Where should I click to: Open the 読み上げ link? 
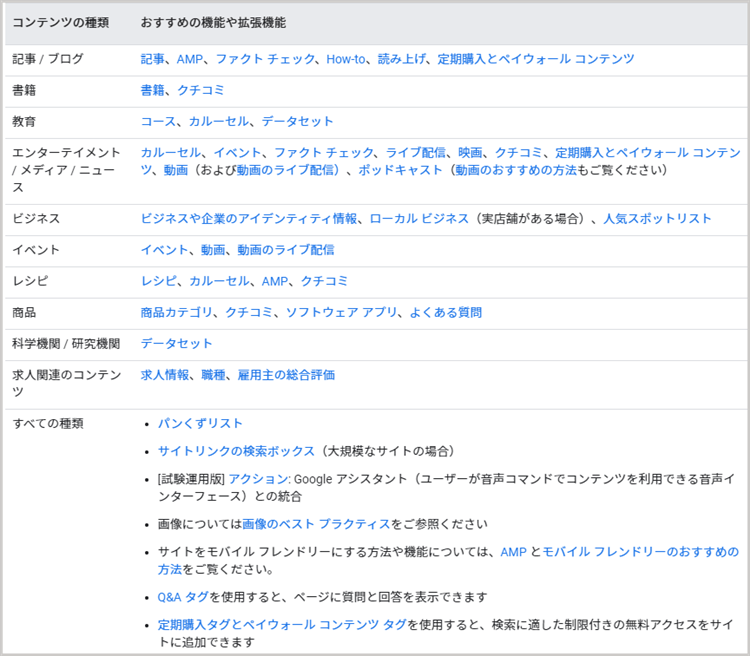click(401, 59)
